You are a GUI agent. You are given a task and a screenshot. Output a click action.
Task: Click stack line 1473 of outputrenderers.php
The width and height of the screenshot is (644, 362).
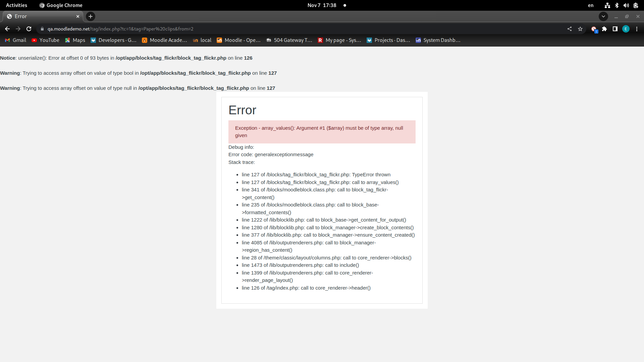(x=300, y=265)
